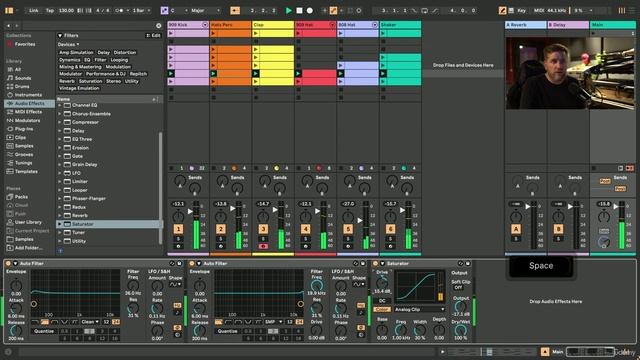The image size is (640, 360).
Task: Open the Devices filter dropdown
Action: click(69, 44)
